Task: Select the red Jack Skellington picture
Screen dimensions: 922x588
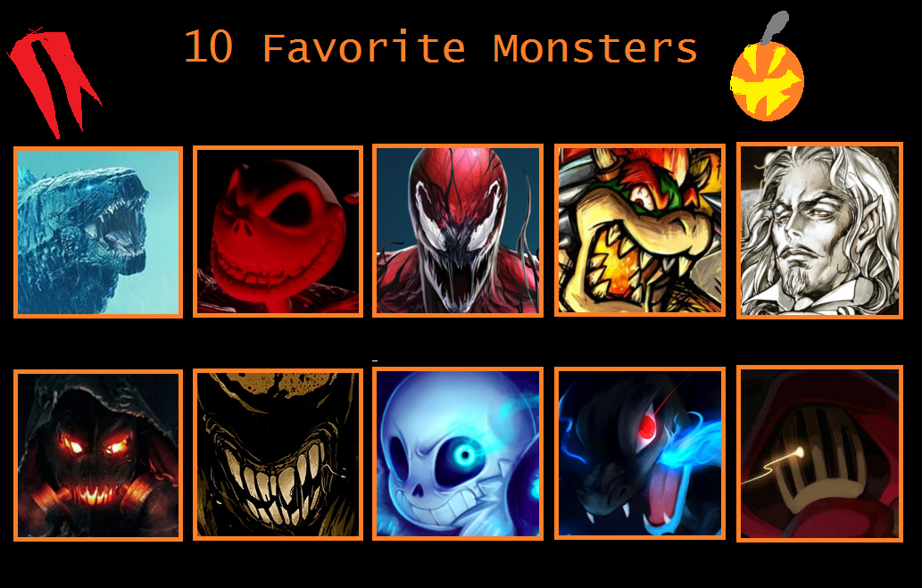Action: [278, 232]
